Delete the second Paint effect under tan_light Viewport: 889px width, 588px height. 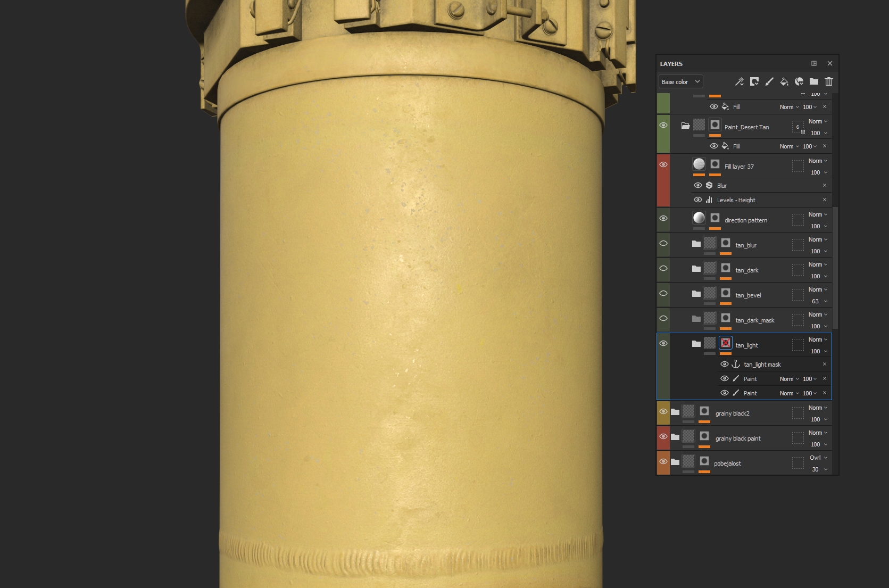coord(825,393)
